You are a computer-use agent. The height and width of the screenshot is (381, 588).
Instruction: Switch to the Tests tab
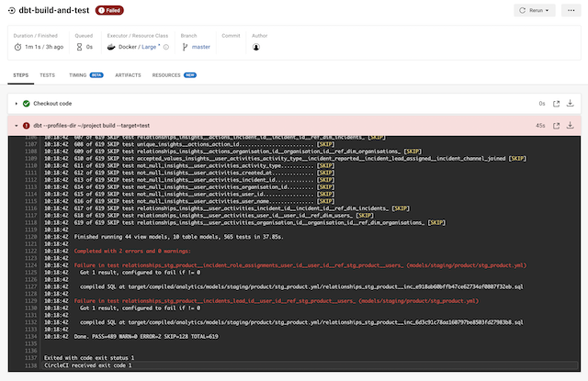pos(47,74)
